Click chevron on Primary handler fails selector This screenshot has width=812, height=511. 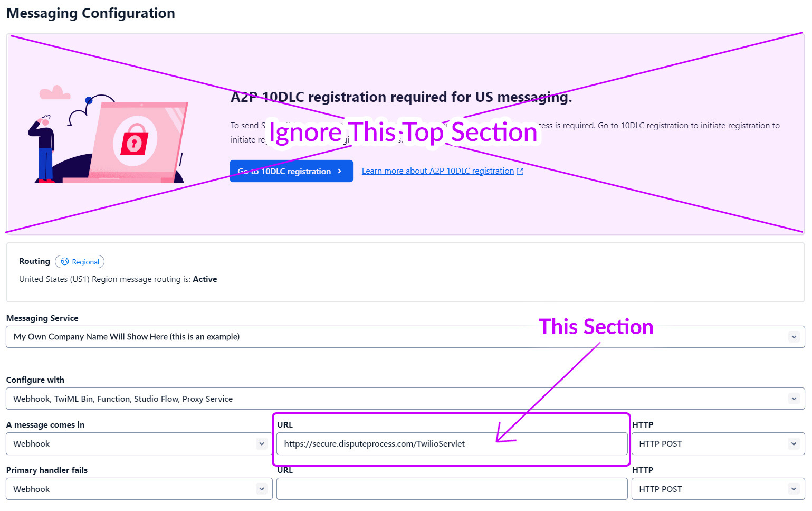[x=262, y=489]
